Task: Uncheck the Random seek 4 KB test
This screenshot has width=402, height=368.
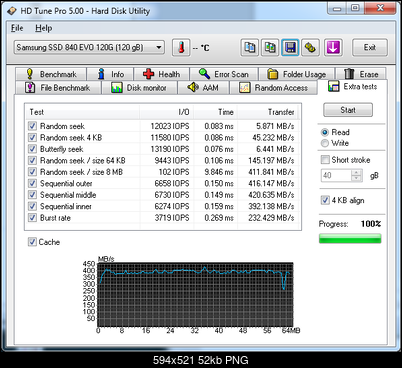Action: [32, 137]
